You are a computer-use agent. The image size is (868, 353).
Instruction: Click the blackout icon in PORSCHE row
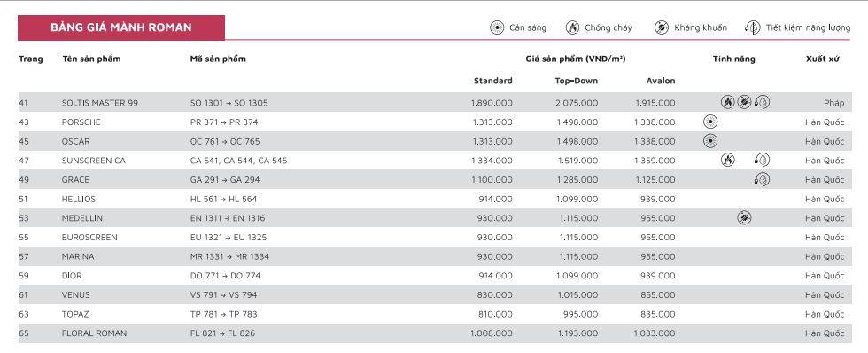point(710,122)
